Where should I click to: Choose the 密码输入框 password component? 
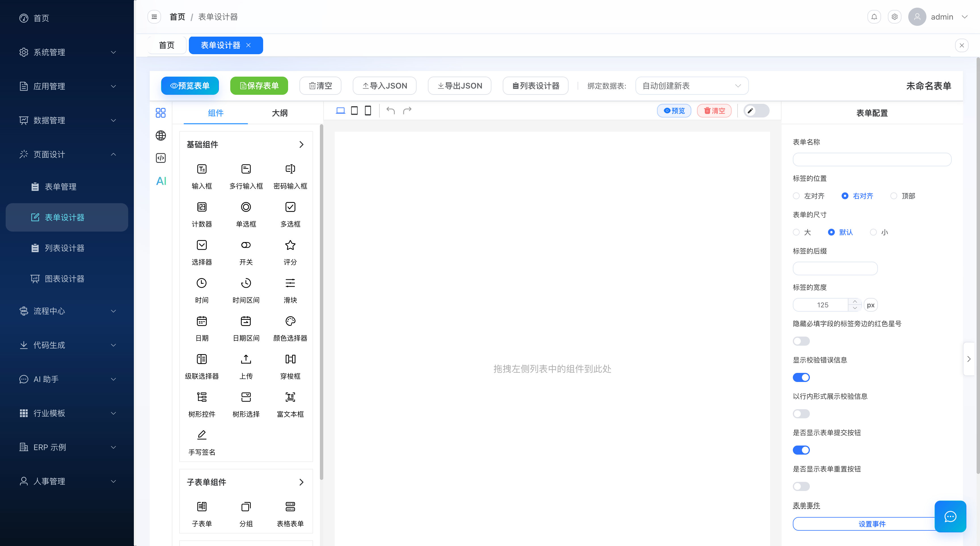(x=290, y=176)
